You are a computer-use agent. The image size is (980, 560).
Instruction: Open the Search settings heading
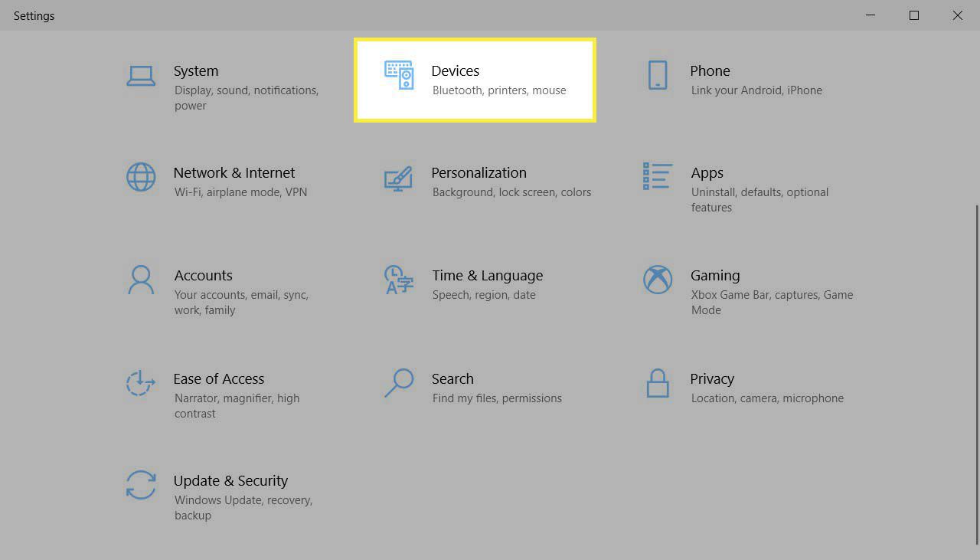tap(452, 378)
